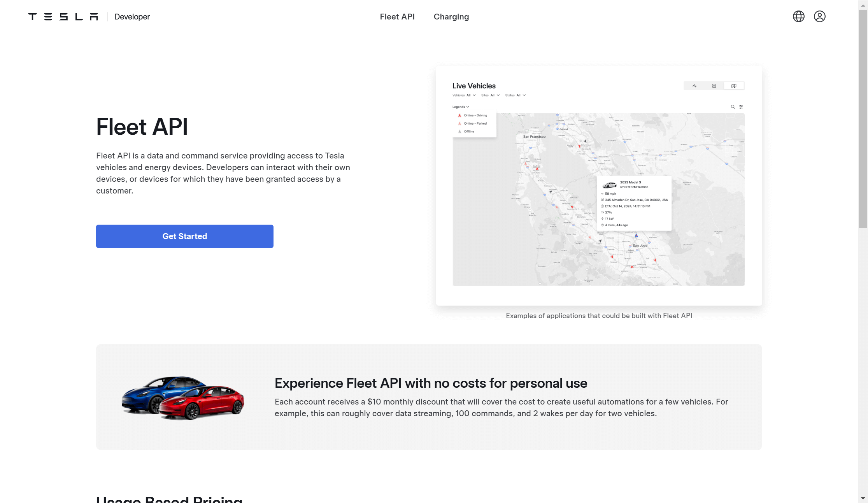Click the page vertical scrollbar thumb
Screen dimensions: 868x503
(x=863, y=119)
